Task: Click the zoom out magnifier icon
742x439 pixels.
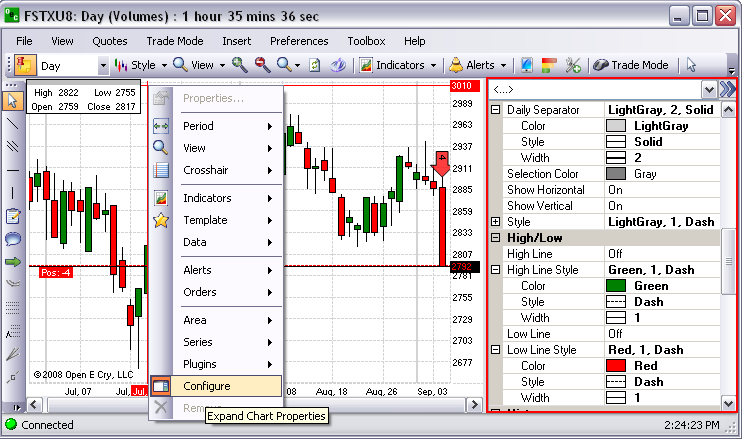Action: tap(262, 65)
